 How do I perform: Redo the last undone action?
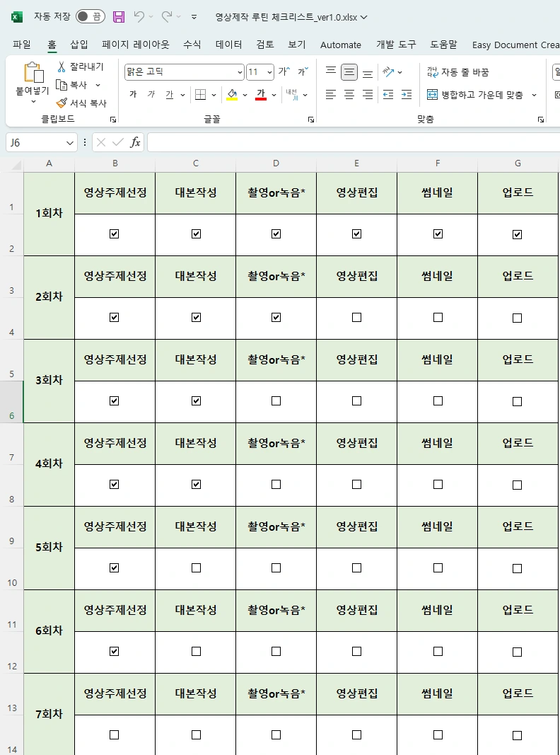point(167,17)
